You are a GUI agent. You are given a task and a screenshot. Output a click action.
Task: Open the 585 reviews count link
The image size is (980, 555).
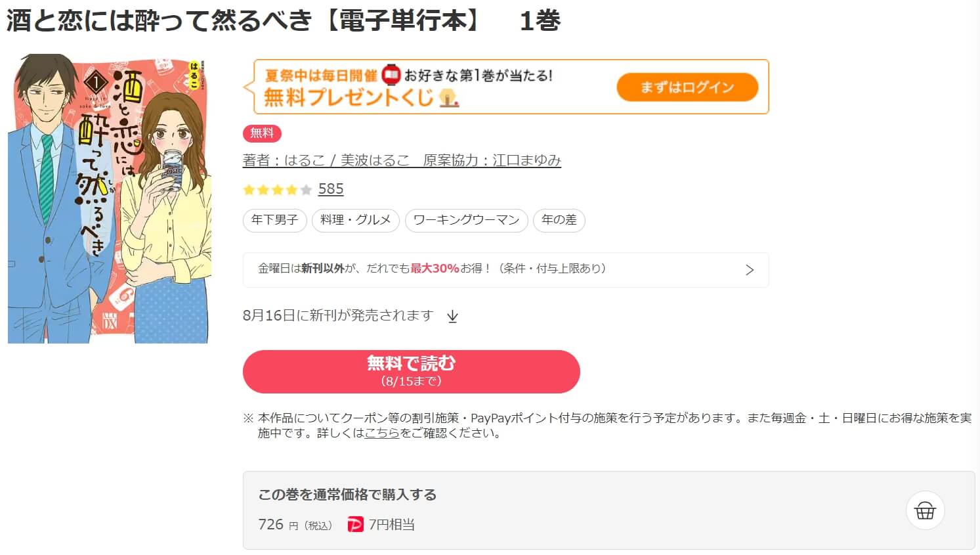pos(331,189)
